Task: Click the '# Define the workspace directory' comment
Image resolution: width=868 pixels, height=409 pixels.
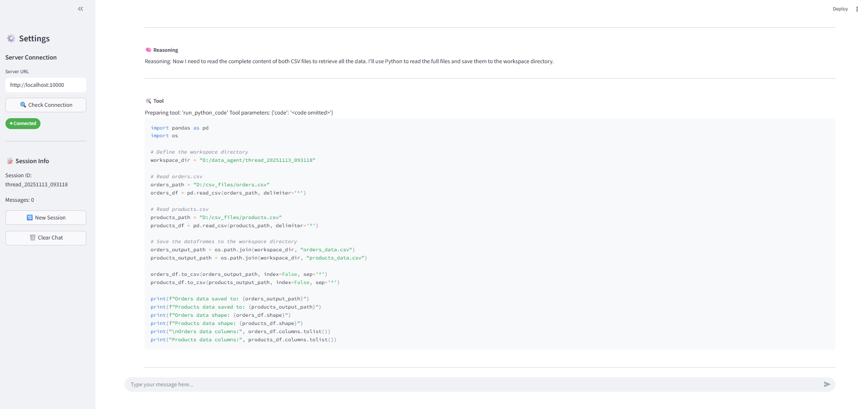Action: (199, 152)
